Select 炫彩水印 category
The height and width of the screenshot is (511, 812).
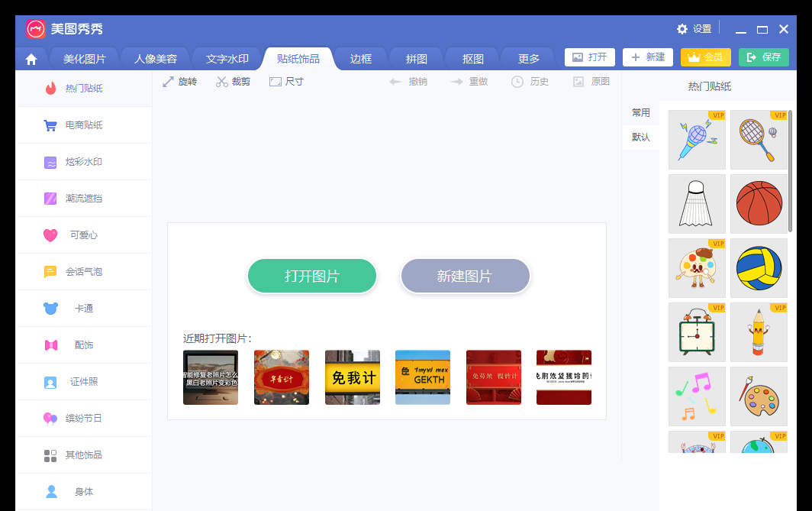pos(85,162)
